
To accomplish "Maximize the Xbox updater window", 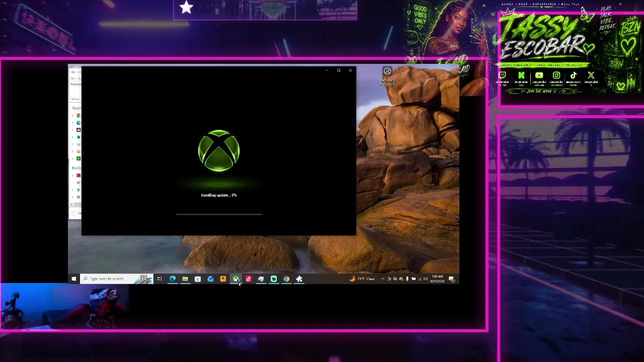I will coord(339,70).
